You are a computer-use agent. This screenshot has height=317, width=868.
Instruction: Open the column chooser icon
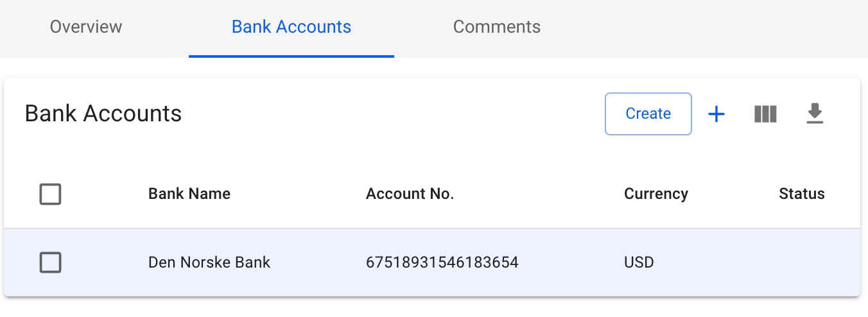765,114
